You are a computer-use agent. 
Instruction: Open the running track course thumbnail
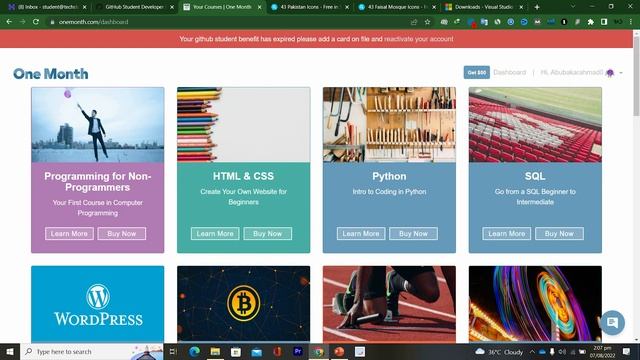pyautogui.click(x=389, y=304)
